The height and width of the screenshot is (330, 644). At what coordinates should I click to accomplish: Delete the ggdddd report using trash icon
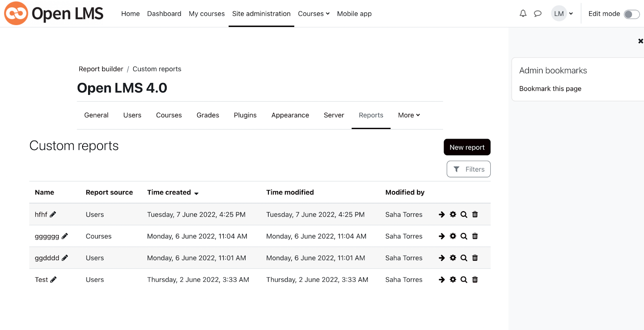(475, 258)
